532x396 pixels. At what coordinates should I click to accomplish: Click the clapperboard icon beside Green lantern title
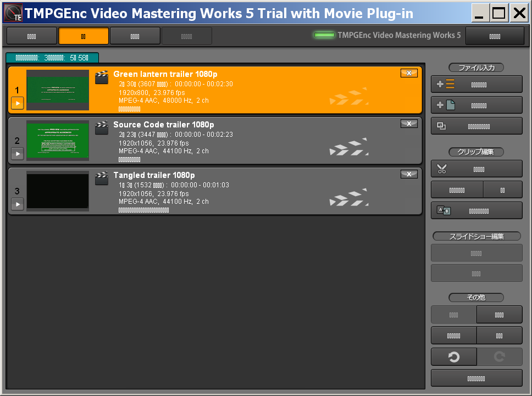102,77
